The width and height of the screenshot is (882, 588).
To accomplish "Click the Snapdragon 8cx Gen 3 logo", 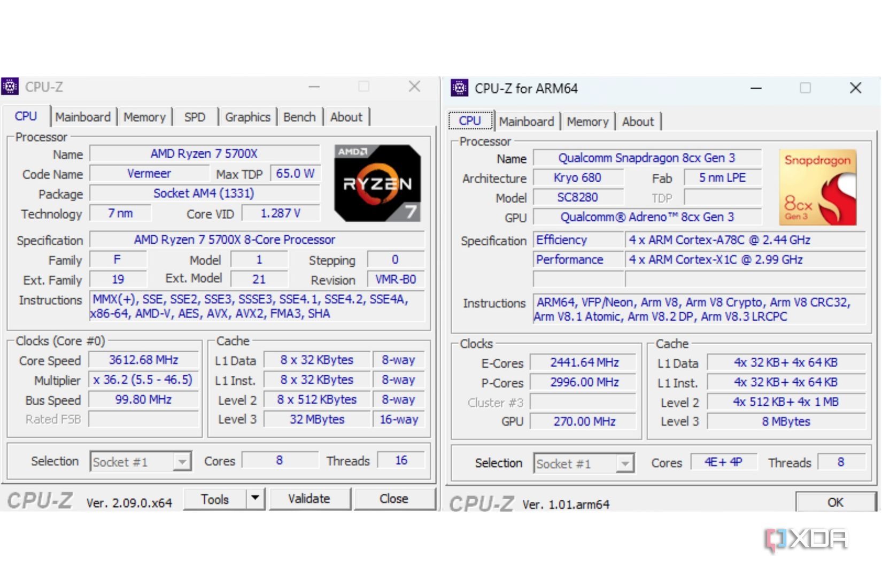I will point(818,187).
